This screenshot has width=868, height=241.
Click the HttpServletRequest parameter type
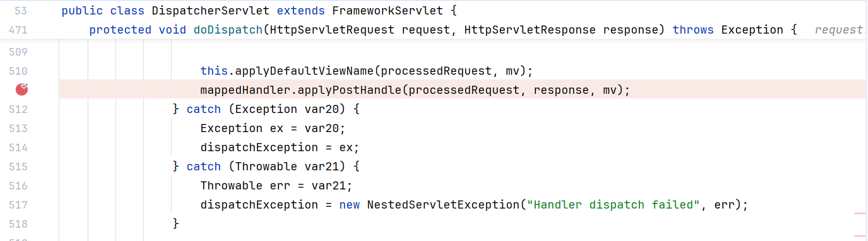coord(332,30)
